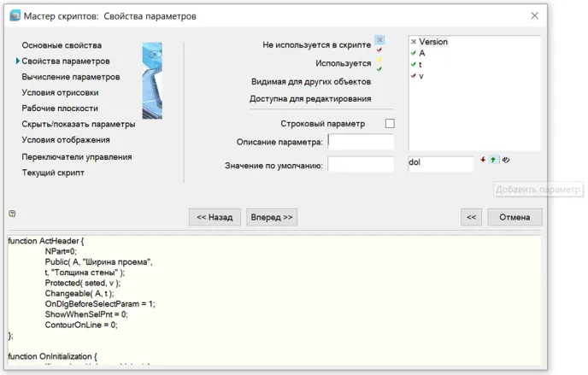Go to 'Вычисление параметров' step
588x375 pixels.
[70, 77]
